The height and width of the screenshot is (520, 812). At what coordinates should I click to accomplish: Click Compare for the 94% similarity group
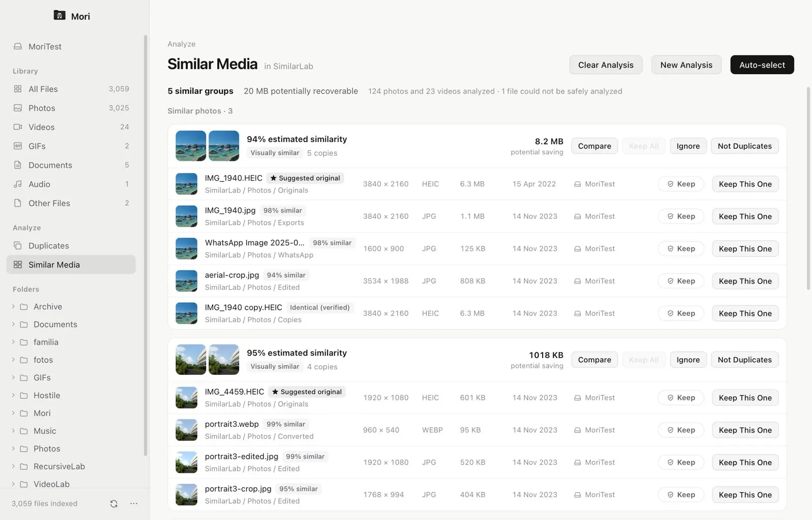click(x=594, y=146)
